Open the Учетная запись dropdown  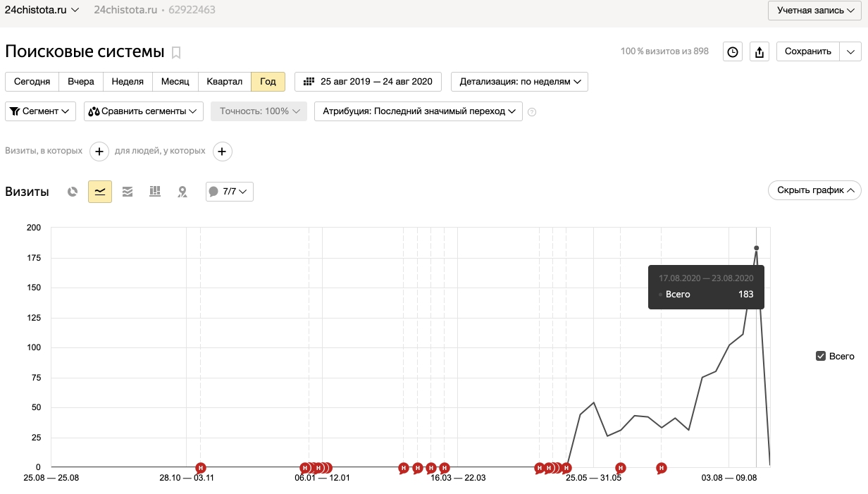[814, 11]
